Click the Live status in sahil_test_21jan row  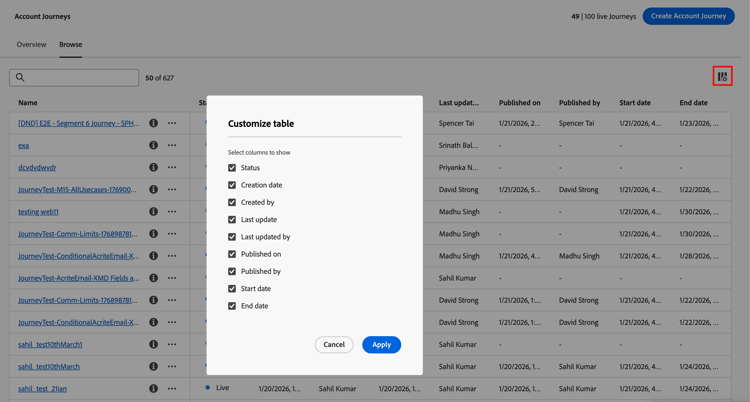pos(222,388)
